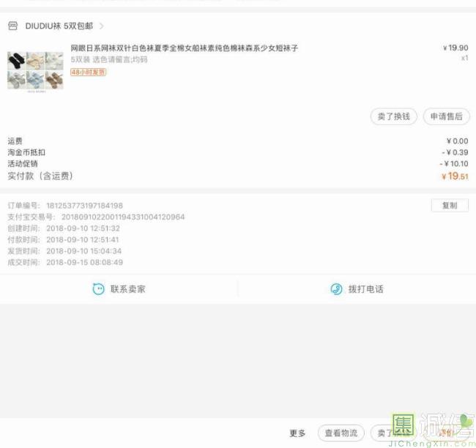Click the 48小时发货 tag

click(x=88, y=72)
